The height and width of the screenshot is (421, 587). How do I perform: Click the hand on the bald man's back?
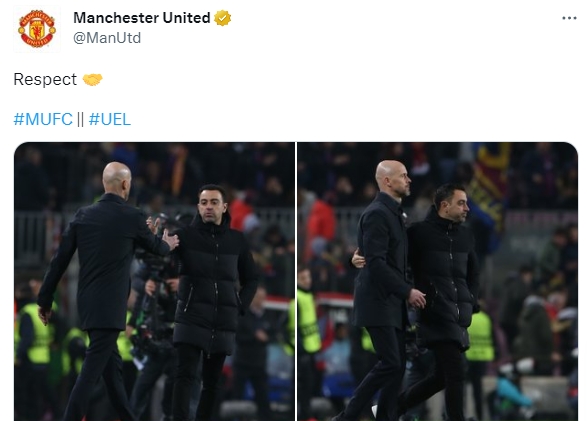[358, 259]
